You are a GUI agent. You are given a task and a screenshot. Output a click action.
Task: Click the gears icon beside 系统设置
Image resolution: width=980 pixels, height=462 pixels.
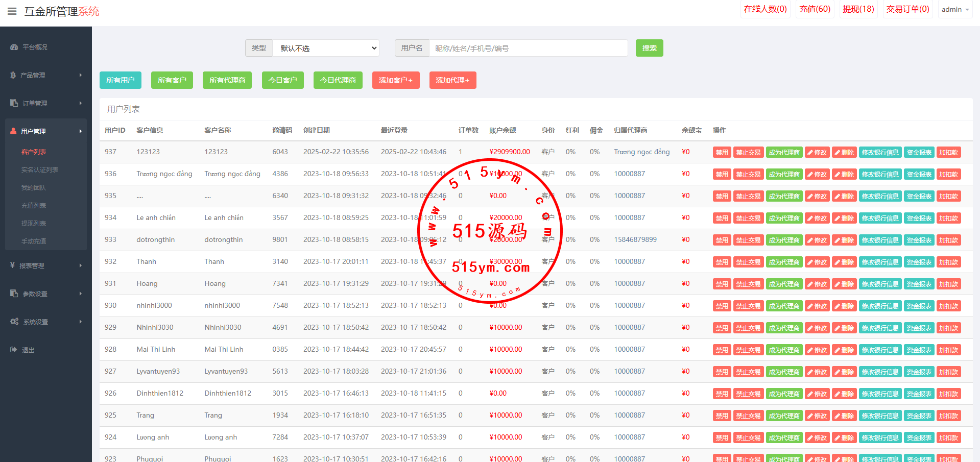pos(14,322)
